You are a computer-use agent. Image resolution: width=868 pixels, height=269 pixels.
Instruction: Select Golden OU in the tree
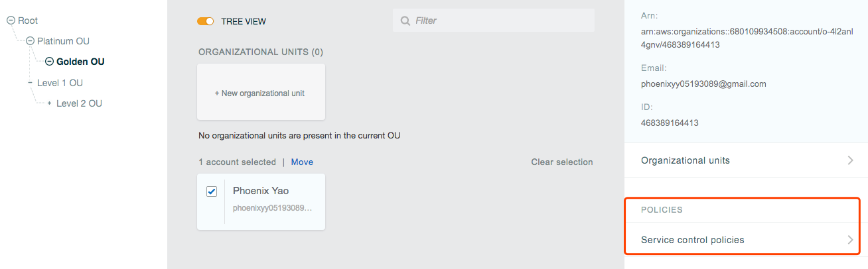click(80, 62)
